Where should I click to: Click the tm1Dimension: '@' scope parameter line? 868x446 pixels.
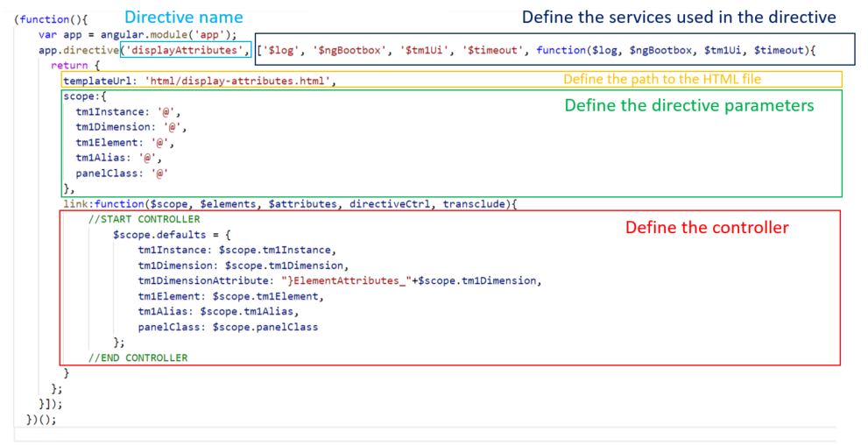(131, 127)
